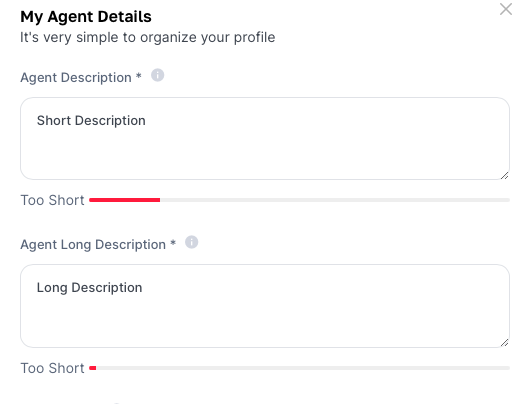Click red filled segment of Agent Description meter
This screenshot has height=404, width=528.
(x=125, y=200)
